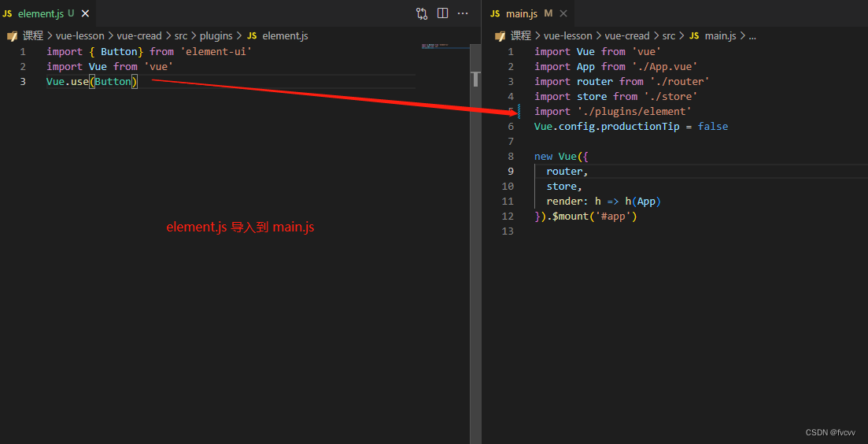Expand the '...' breadcrumb in main.js editor
Viewport: 868px width, 444px height.
(752, 36)
